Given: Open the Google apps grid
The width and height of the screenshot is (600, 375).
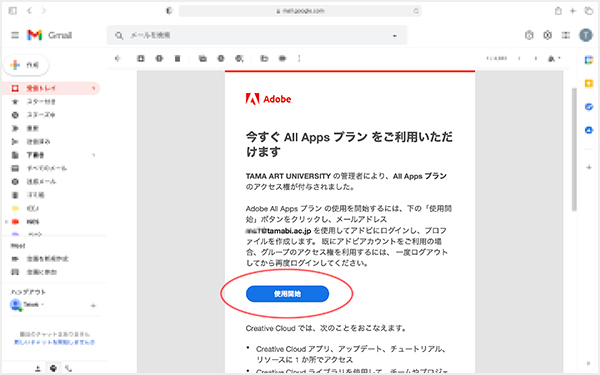Looking at the screenshot, I should 566,35.
